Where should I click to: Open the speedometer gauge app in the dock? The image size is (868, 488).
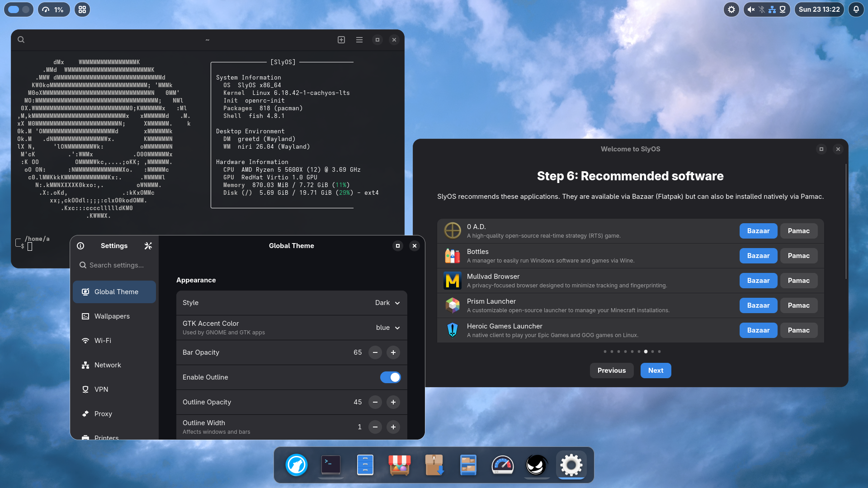(503, 465)
